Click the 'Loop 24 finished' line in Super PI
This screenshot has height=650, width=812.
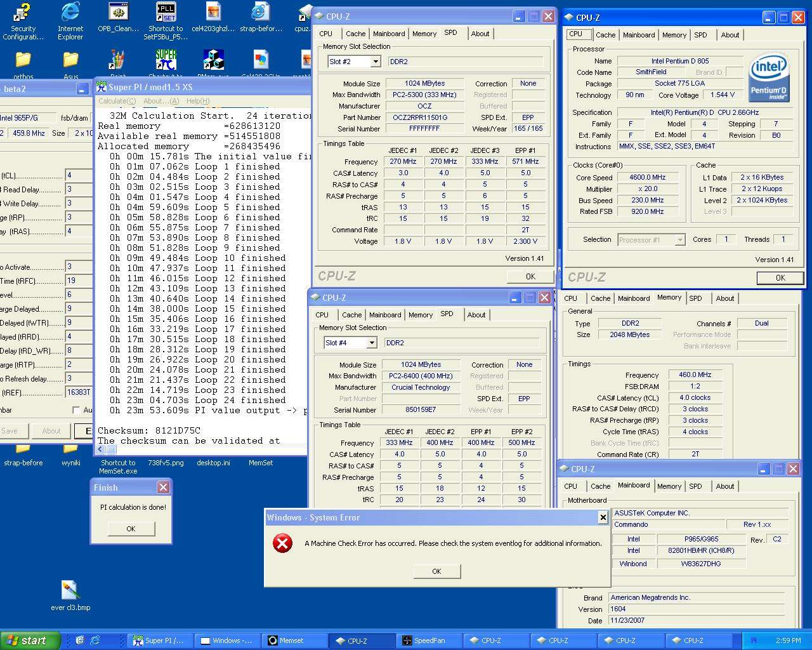coord(197,400)
